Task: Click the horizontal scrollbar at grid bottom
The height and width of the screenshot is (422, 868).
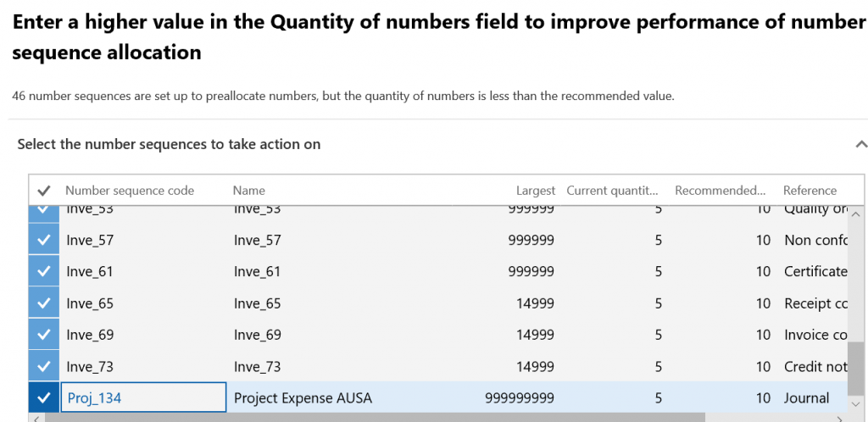Action: pos(373,417)
